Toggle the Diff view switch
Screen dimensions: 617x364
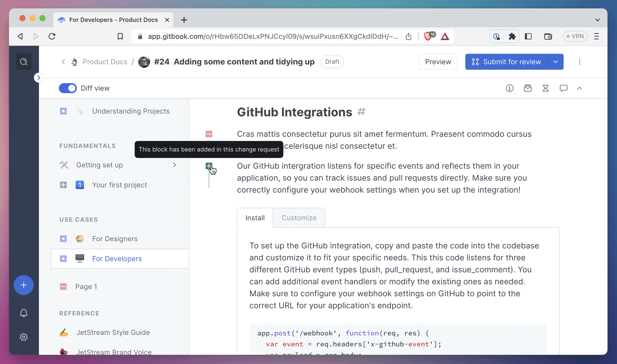[x=67, y=88]
